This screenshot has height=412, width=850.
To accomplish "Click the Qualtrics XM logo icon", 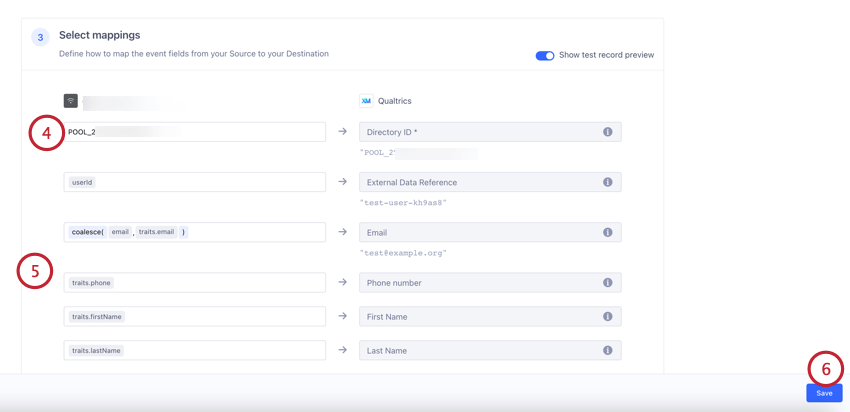I will (x=366, y=101).
